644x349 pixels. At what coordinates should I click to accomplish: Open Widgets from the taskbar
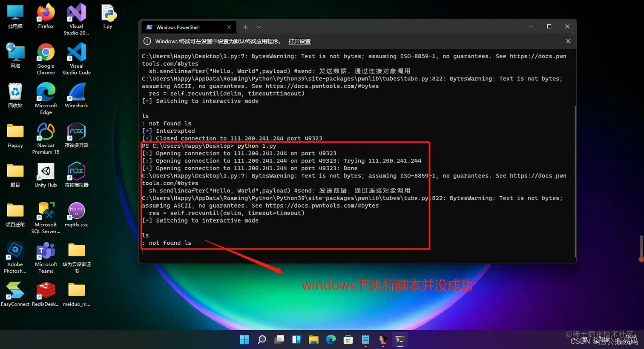point(296,340)
